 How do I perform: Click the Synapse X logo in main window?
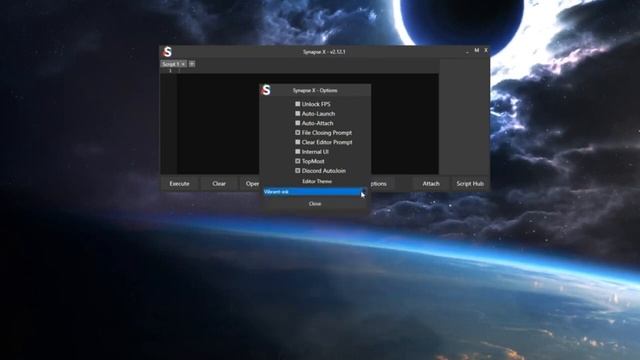(167, 52)
